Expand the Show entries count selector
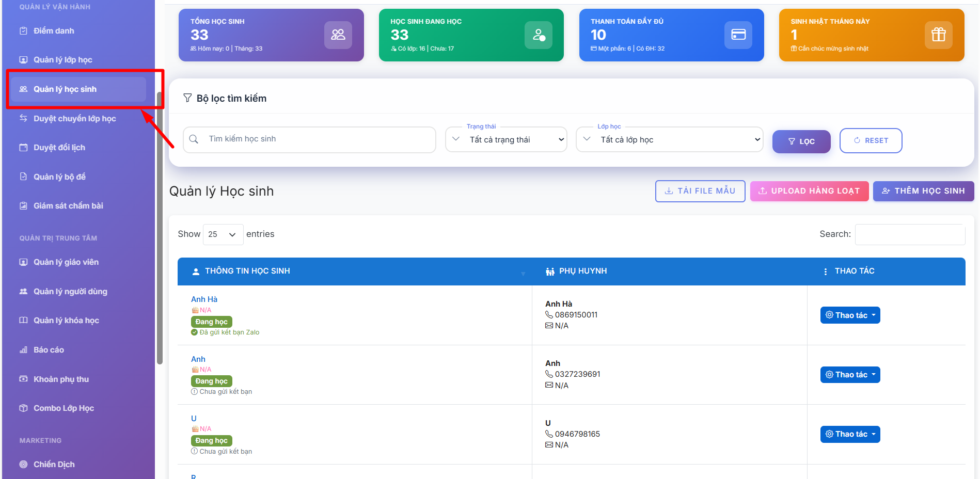The width and height of the screenshot is (980, 479). (x=223, y=234)
